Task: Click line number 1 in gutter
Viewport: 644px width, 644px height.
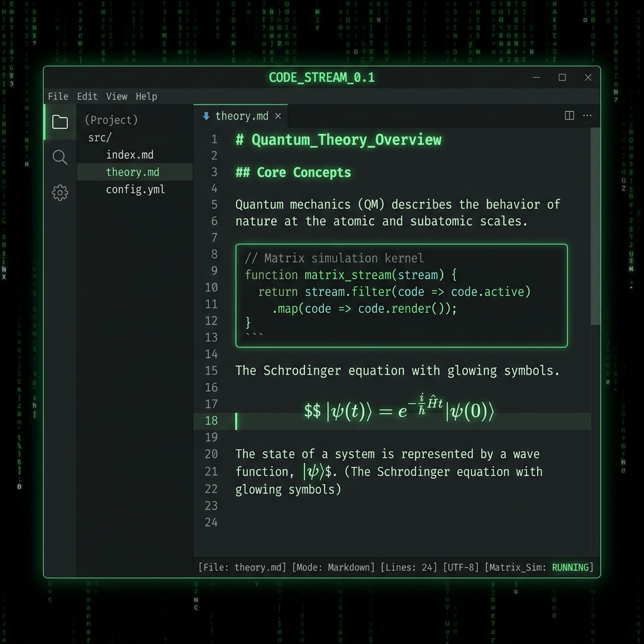Action: click(x=214, y=139)
